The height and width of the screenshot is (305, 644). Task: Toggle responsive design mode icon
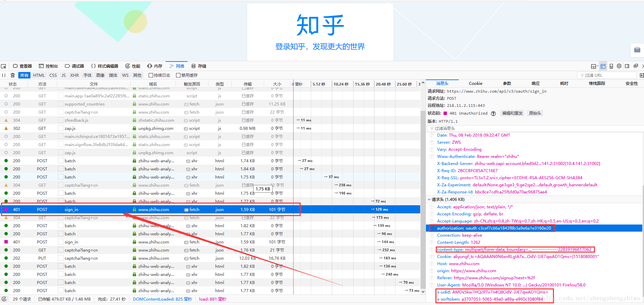(611, 66)
